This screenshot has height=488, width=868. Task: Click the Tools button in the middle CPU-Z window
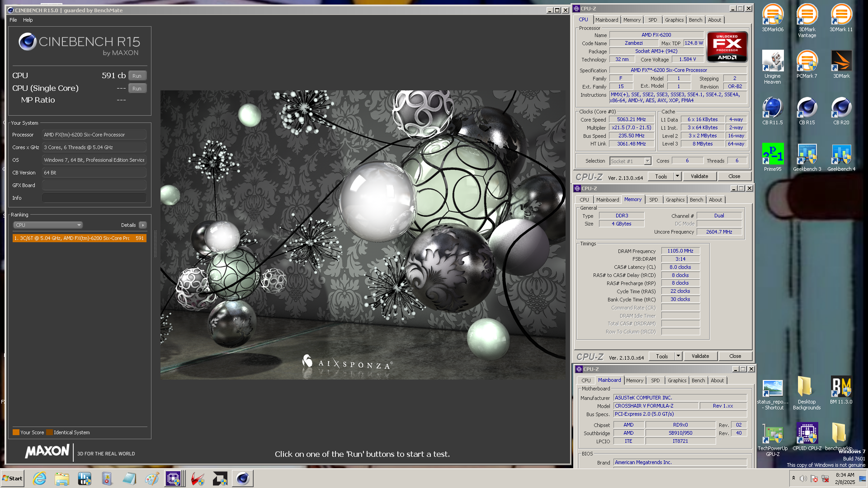point(662,356)
